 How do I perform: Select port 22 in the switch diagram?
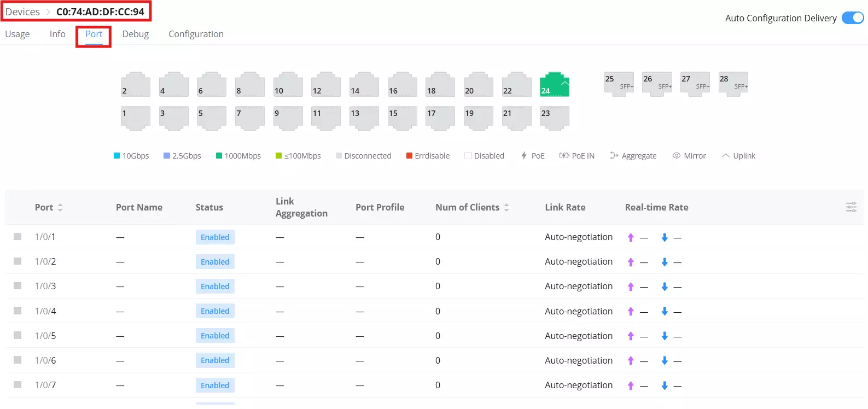(517, 84)
